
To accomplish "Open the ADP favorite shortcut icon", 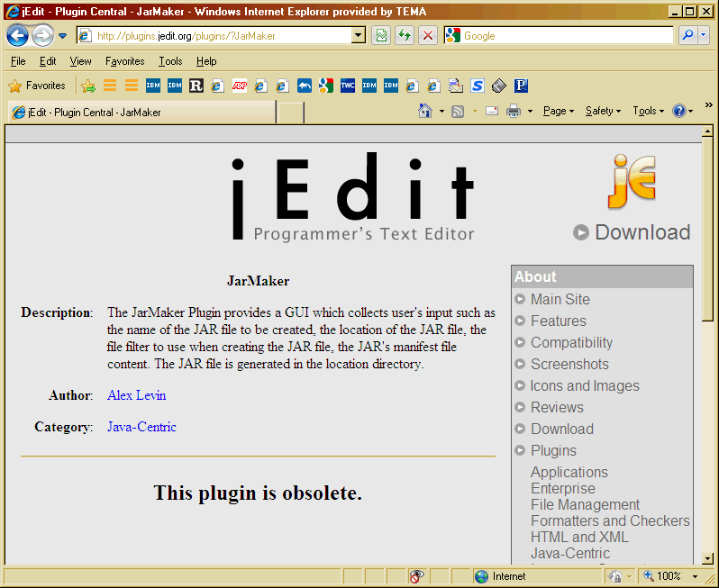I will click(240, 86).
